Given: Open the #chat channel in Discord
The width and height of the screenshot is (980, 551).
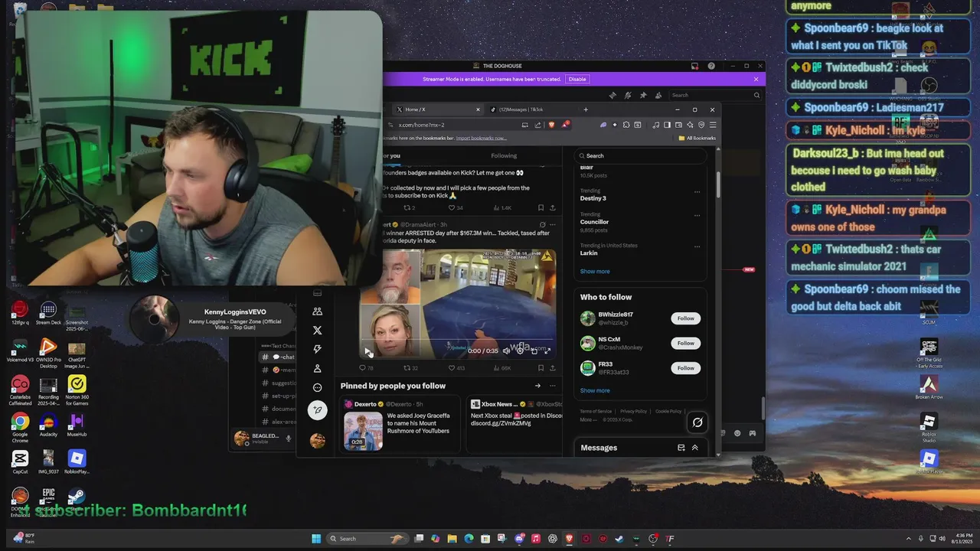Looking at the screenshot, I should 279,357.
